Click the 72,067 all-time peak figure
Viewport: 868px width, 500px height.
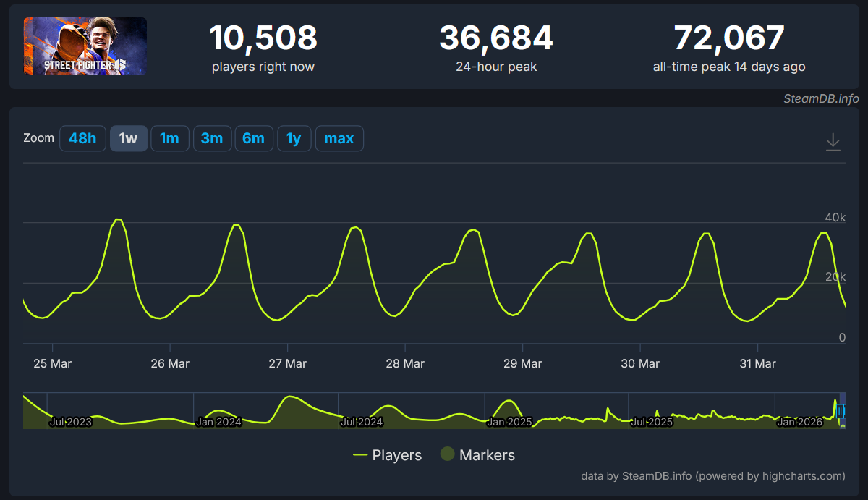[729, 38]
